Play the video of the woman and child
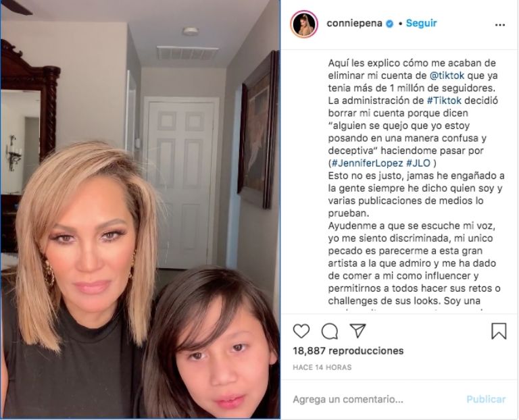Image resolution: width=519 pixels, height=420 pixels. (141, 210)
